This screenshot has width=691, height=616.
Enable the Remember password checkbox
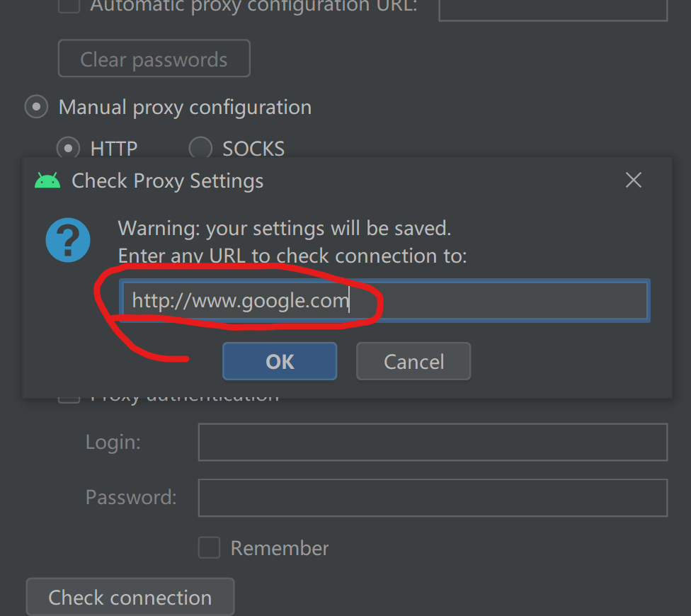pyautogui.click(x=209, y=548)
